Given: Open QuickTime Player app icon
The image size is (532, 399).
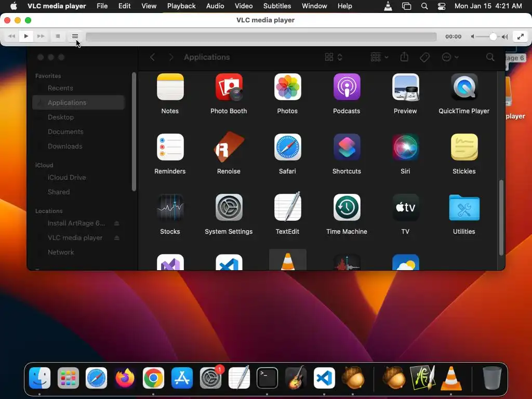Looking at the screenshot, I should click(x=464, y=87).
